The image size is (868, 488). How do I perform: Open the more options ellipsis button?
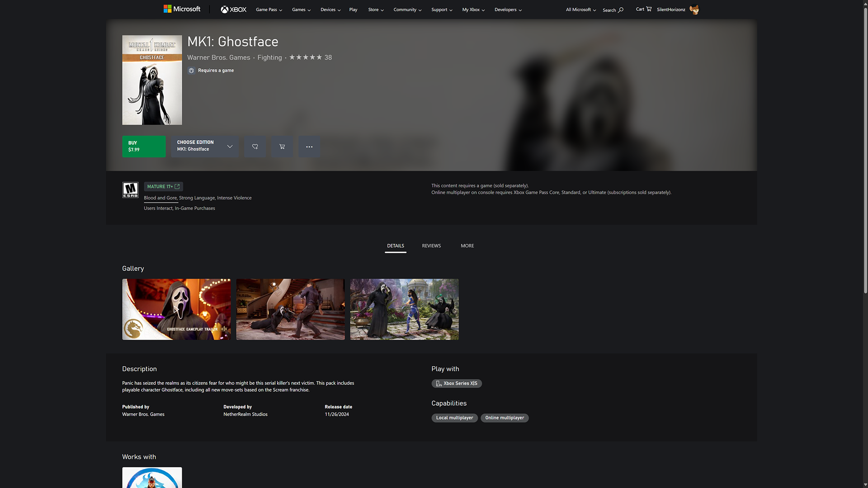tap(309, 147)
